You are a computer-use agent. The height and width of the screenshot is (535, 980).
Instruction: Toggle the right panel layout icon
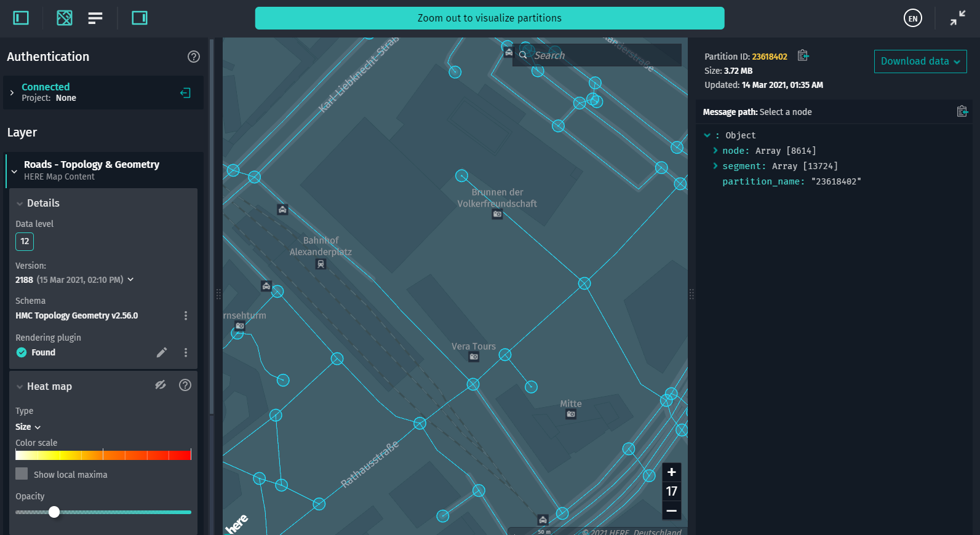pyautogui.click(x=140, y=18)
